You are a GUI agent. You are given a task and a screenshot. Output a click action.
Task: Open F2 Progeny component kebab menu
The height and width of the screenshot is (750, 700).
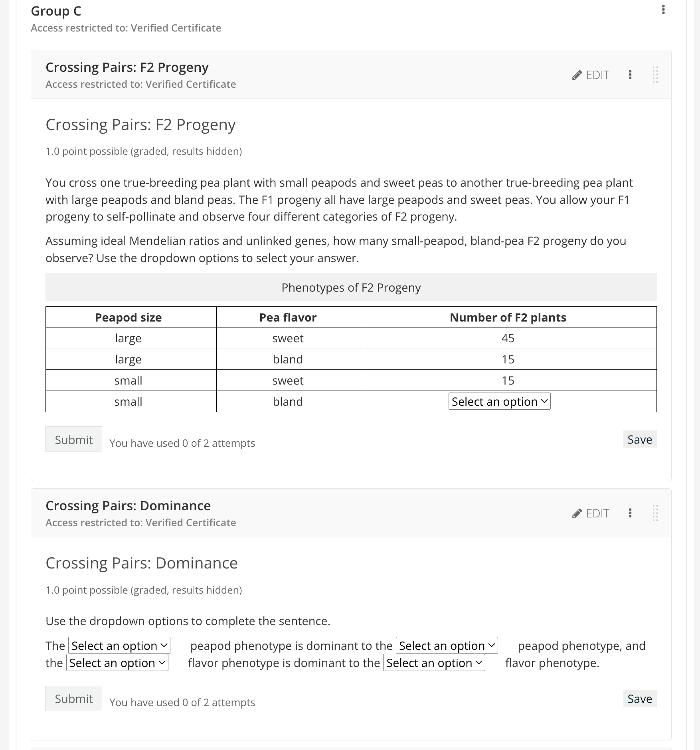630,75
